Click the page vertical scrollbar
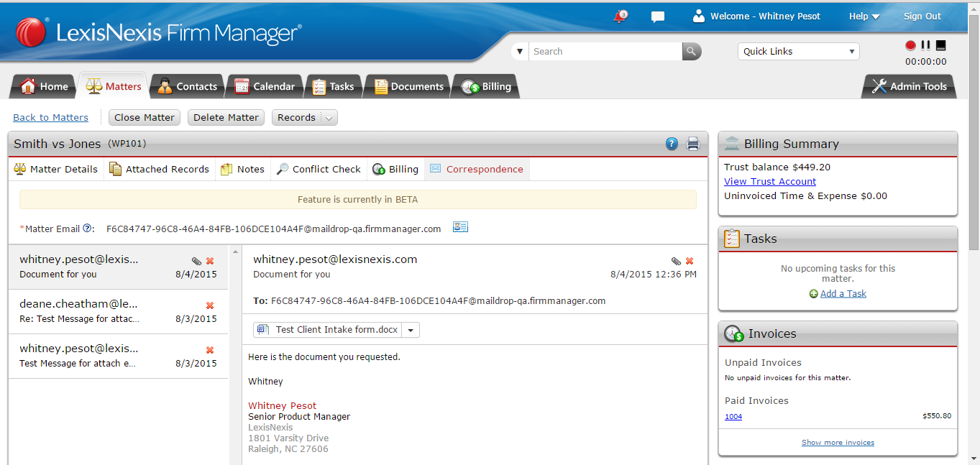Viewport: 980px width, 465px height. [x=974, y=133]
